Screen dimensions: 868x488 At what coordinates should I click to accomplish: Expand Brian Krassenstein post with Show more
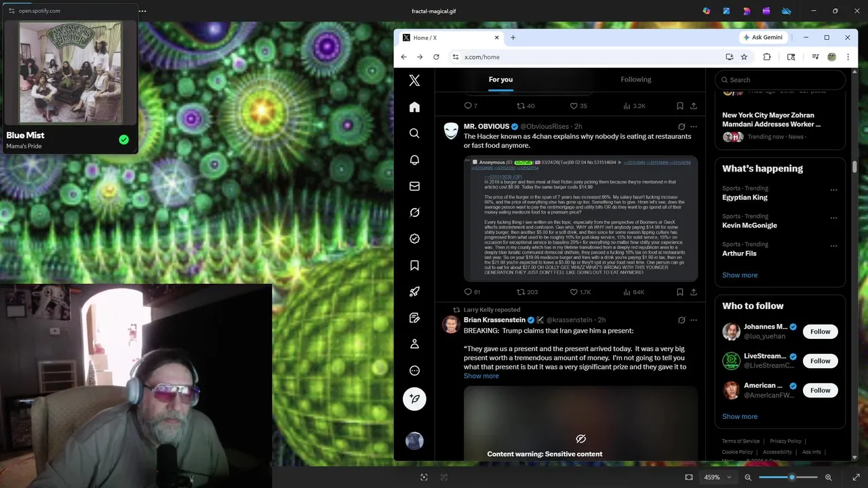pyautogui.click(x=481, y=376)
